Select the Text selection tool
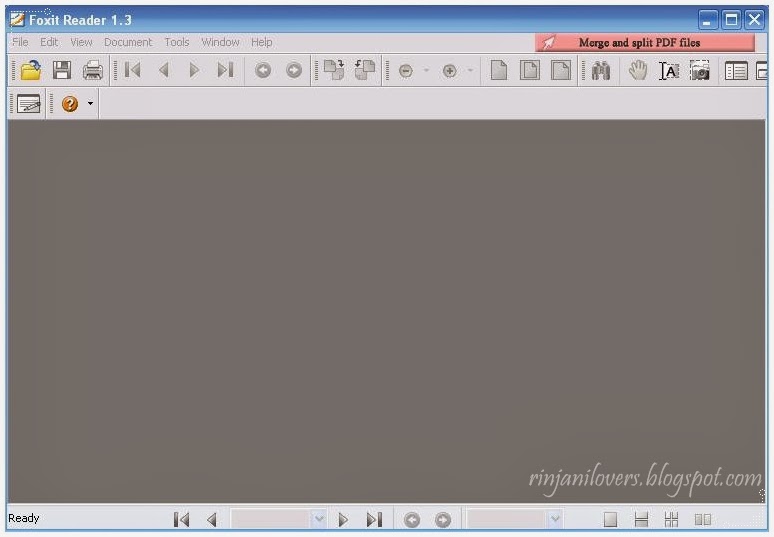Screen dimensions: 774x537 tap(669, 71)
